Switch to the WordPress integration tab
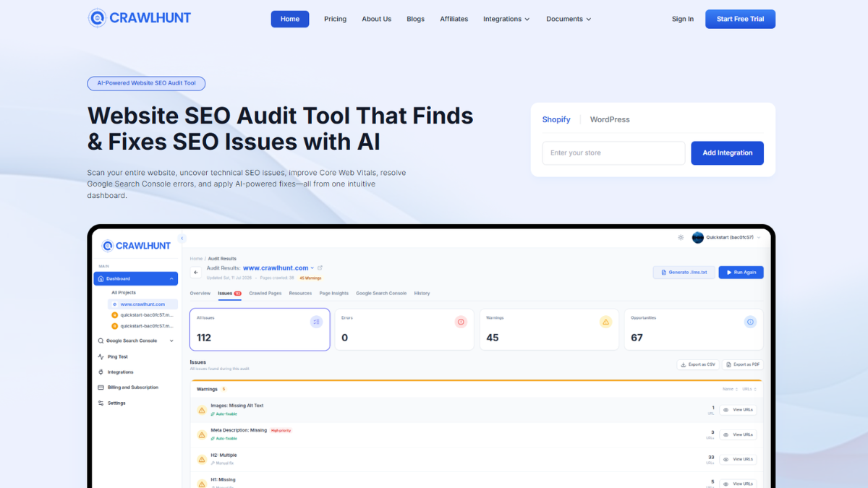 610,119
